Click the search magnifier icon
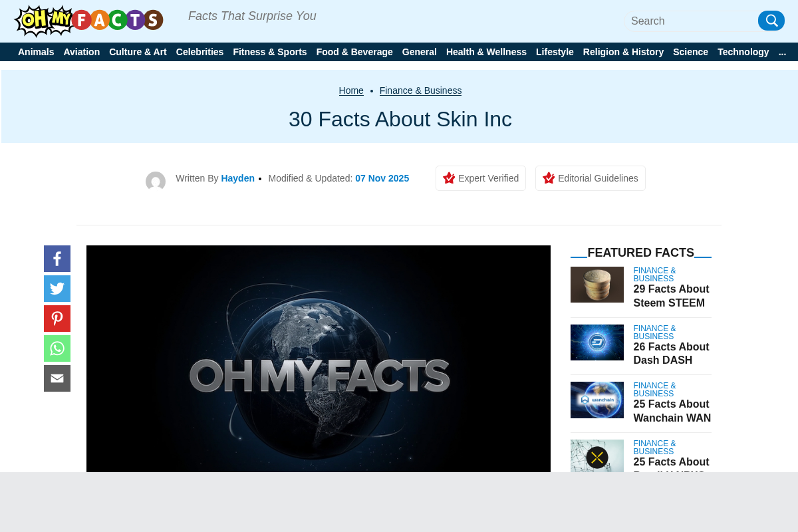This screenshot has height=532, width=798. (771, 21)
